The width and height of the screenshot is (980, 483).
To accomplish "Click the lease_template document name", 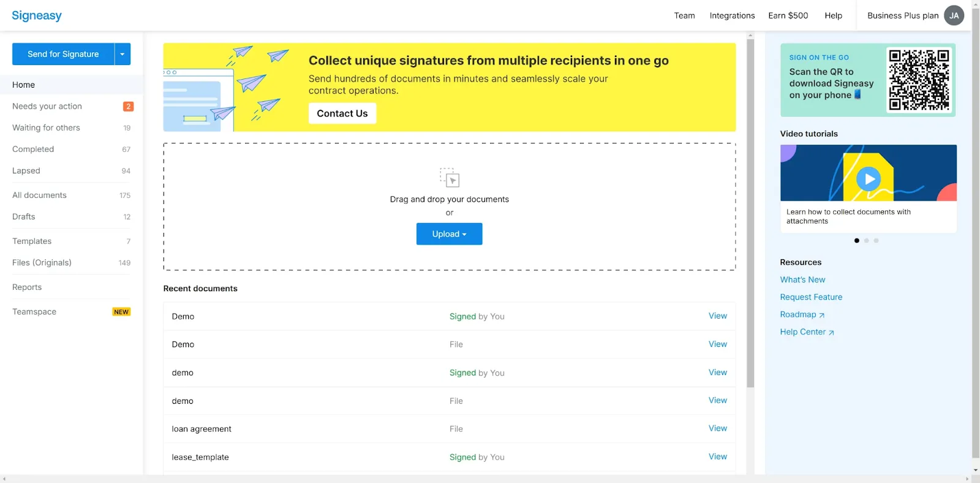I will coord(200,457).
